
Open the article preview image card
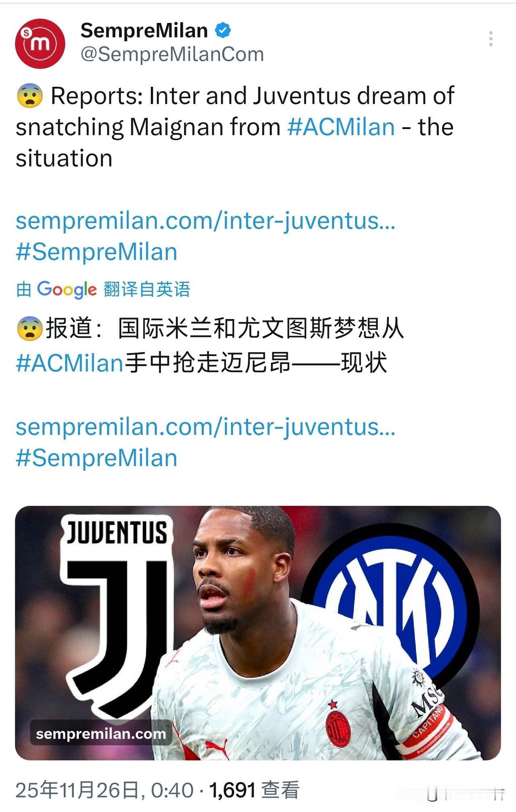(258, 633)
